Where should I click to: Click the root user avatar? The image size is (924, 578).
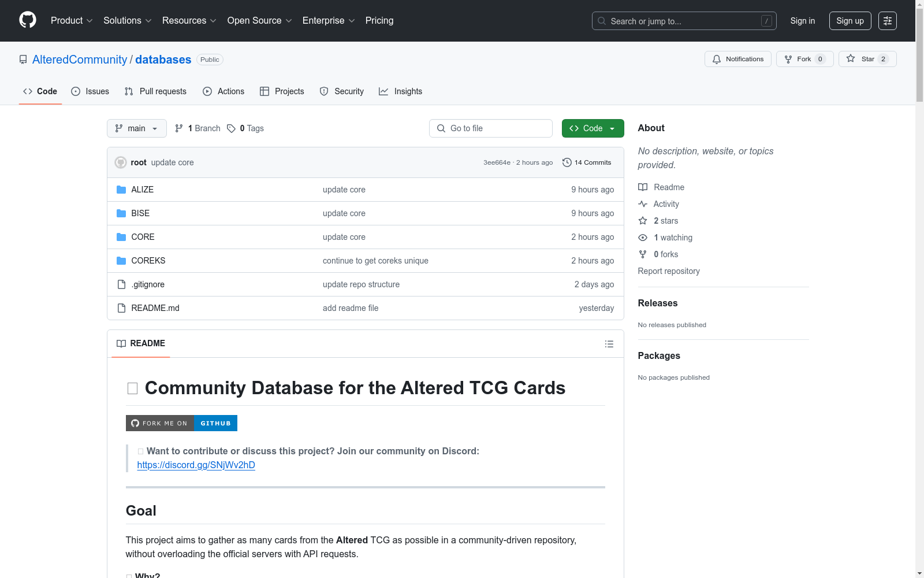pos(121,162)
